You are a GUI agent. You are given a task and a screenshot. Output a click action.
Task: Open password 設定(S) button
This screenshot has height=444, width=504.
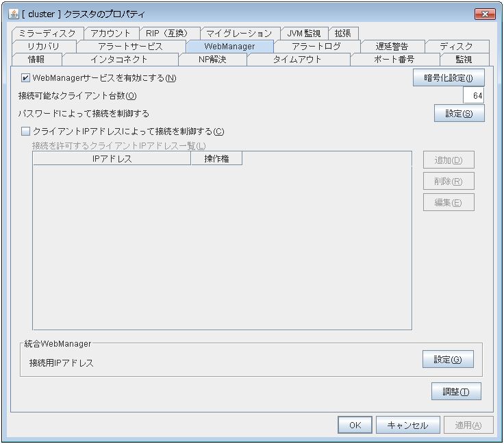click(459, 114)
